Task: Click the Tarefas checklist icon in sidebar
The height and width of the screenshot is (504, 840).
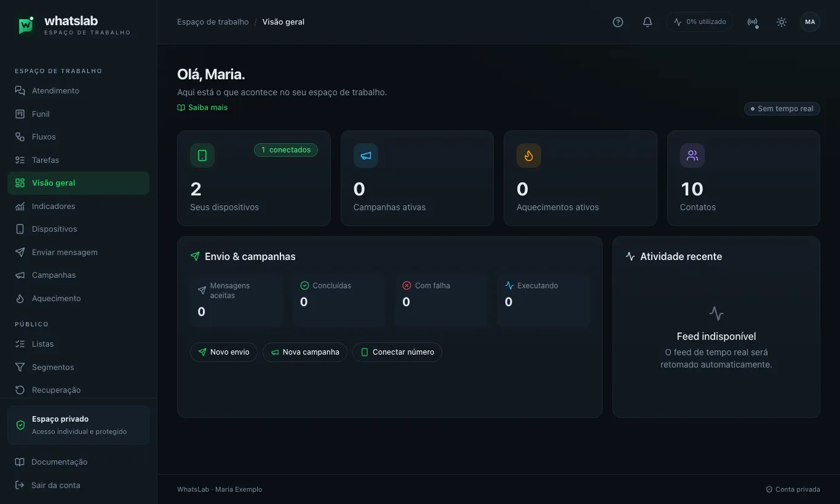Action: pyautogui.click(x=20, y=160)
